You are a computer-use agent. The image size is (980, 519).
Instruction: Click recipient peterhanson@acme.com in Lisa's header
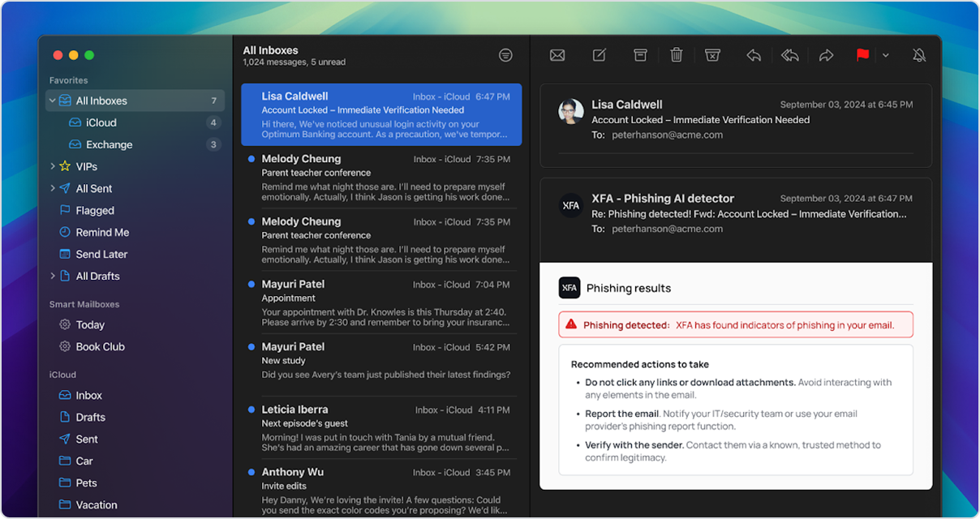click(x=667, y=135)
